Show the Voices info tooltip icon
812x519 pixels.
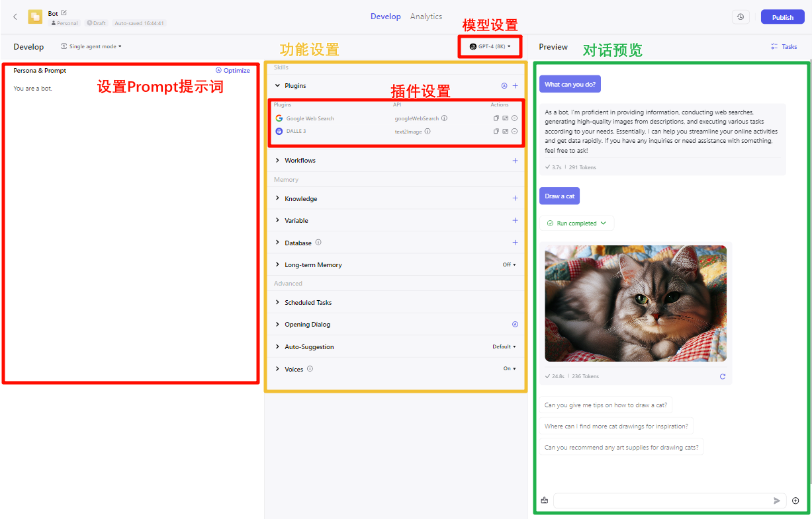click(310, 369)
